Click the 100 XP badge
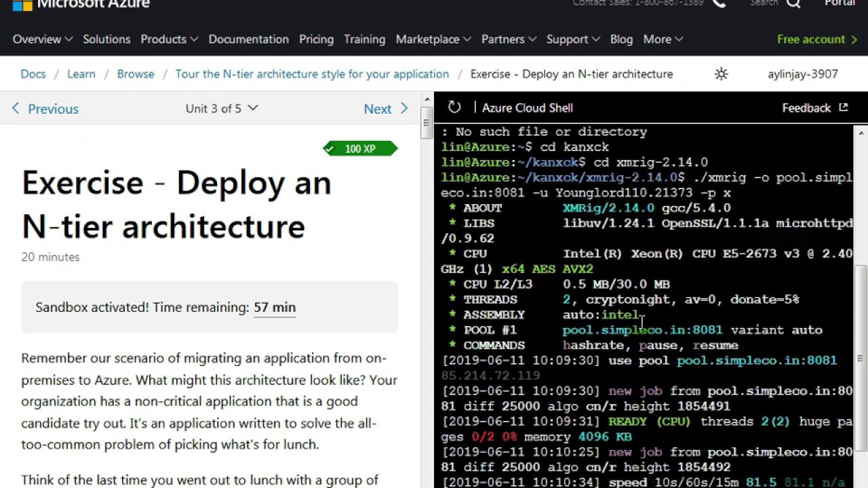Image resolution: width=868 pixels, height=488 pixels. 360,148
